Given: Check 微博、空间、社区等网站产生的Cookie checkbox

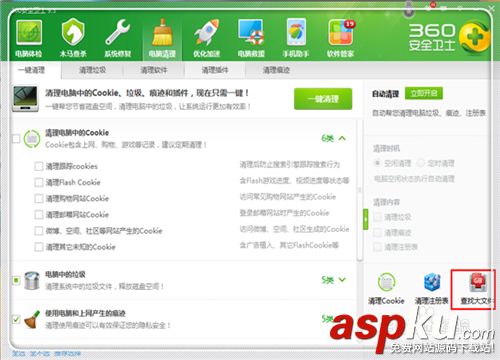Looking at the screenshot, I should pos(39,231).
